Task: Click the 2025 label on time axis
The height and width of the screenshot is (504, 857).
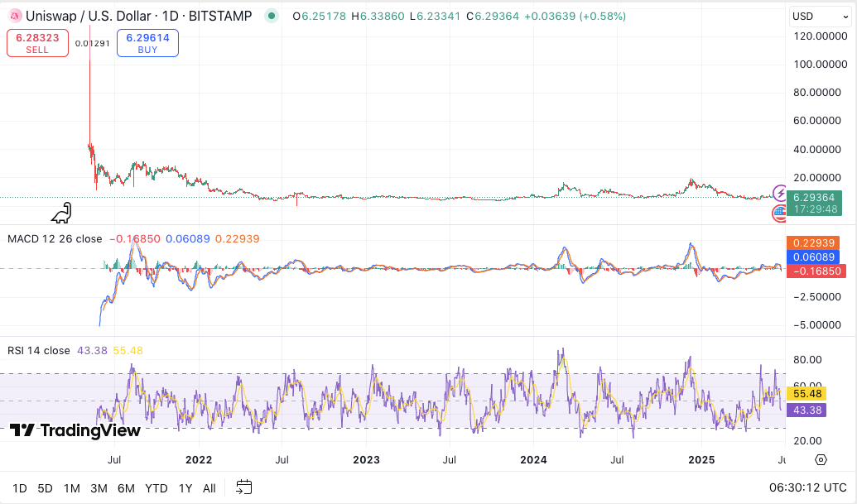Action: [701, 460]
